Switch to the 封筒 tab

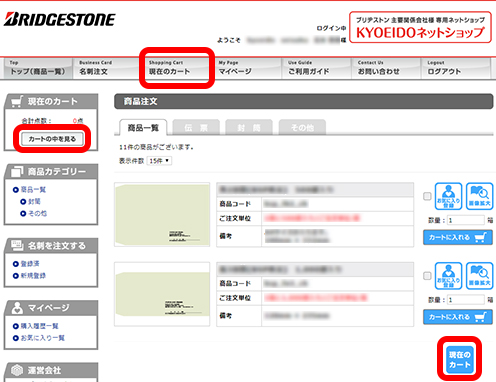coord(249,127)
